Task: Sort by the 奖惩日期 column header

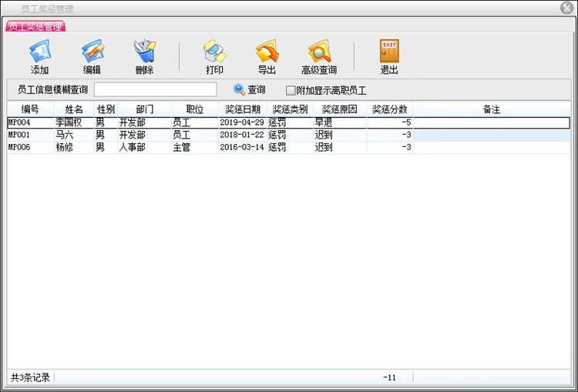Action: pos(243,109)
